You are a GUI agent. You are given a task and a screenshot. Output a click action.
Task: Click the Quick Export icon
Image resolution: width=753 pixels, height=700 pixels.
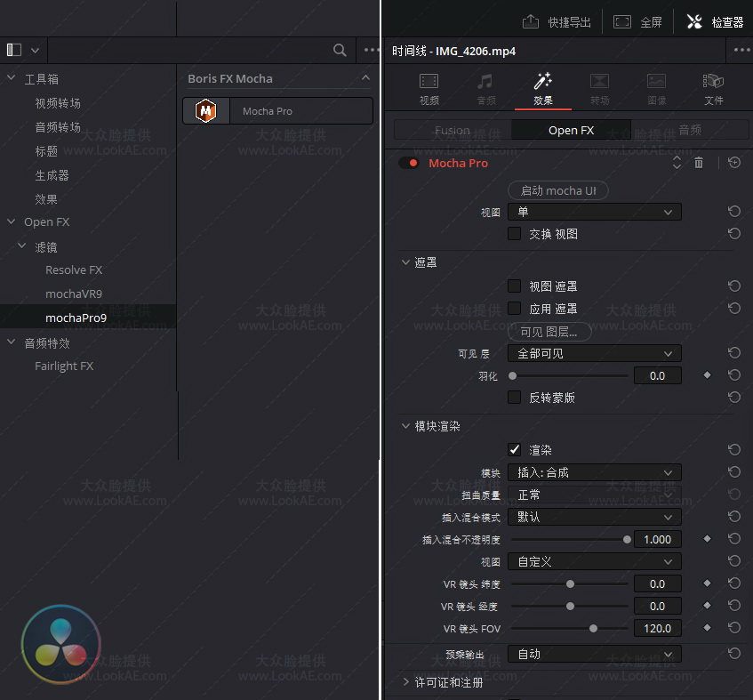pos(531,22)
